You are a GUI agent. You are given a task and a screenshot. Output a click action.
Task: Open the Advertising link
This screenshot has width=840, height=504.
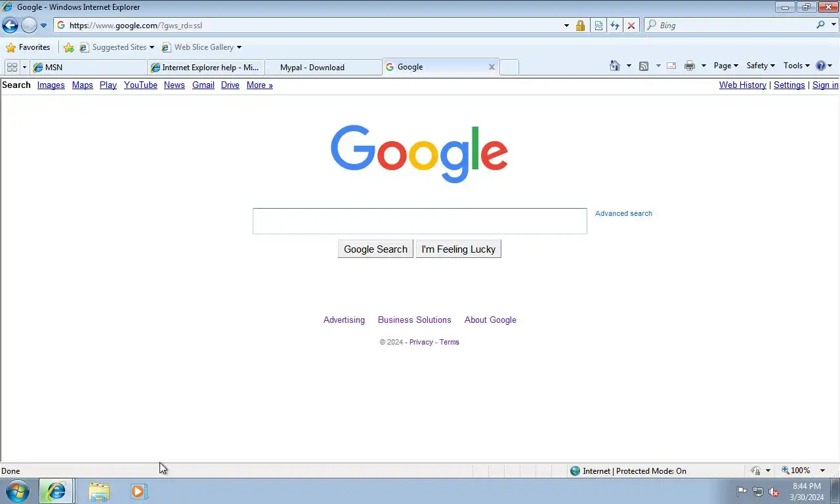click(344, 320)
